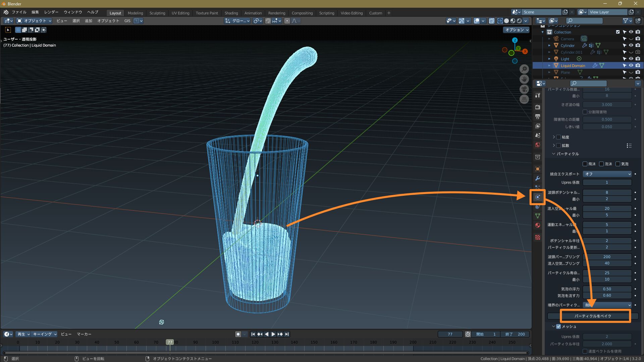The image size is (644, 362).
Task: Switch to perspective/orthographic grid gizmo
Action: (524, 99)
